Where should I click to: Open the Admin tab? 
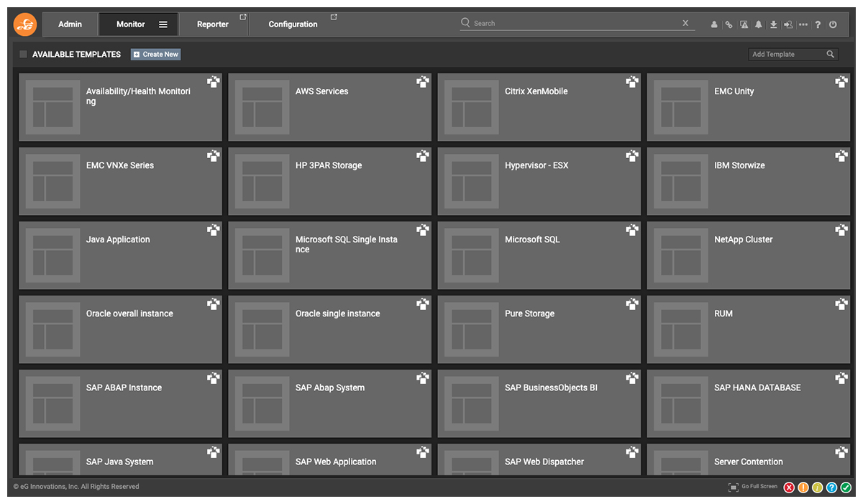click(x=70, y=24)
